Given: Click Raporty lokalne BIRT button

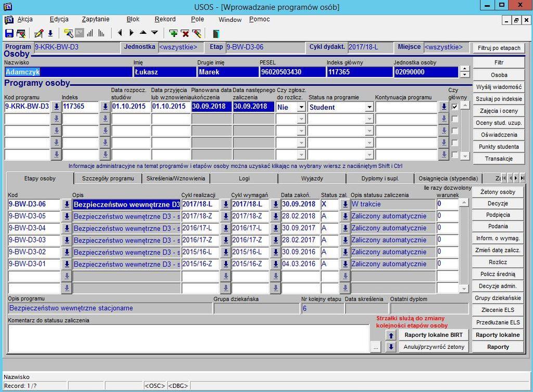Looking at the screenshot, I should click(434, 335).
